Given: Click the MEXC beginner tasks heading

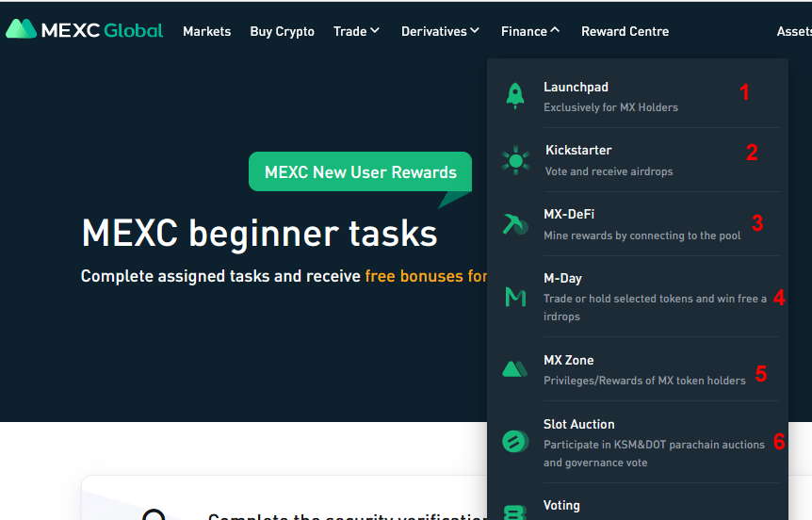Looking at the screenshot, I should pos(259,233).
